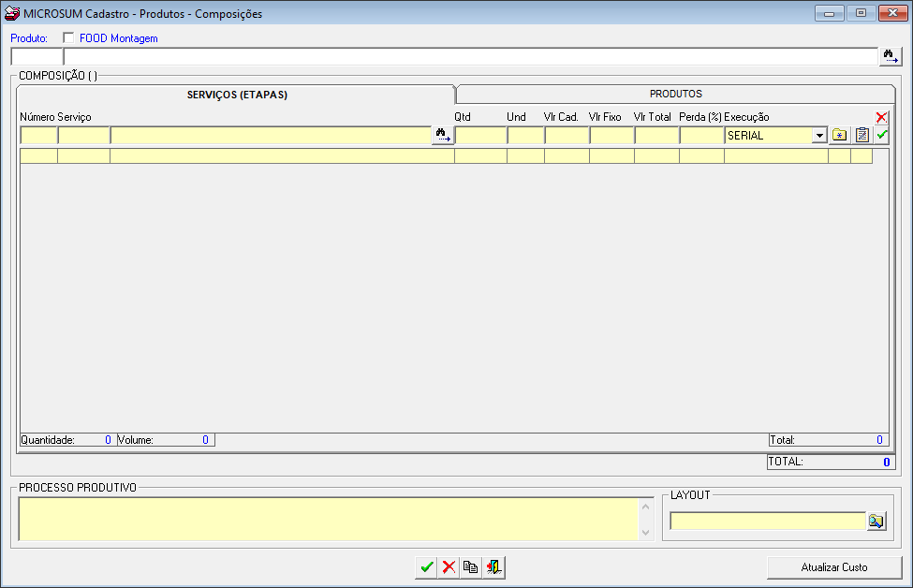
Task: Confirm the service row with green checkmark
Action: click(x=881, y=136)
